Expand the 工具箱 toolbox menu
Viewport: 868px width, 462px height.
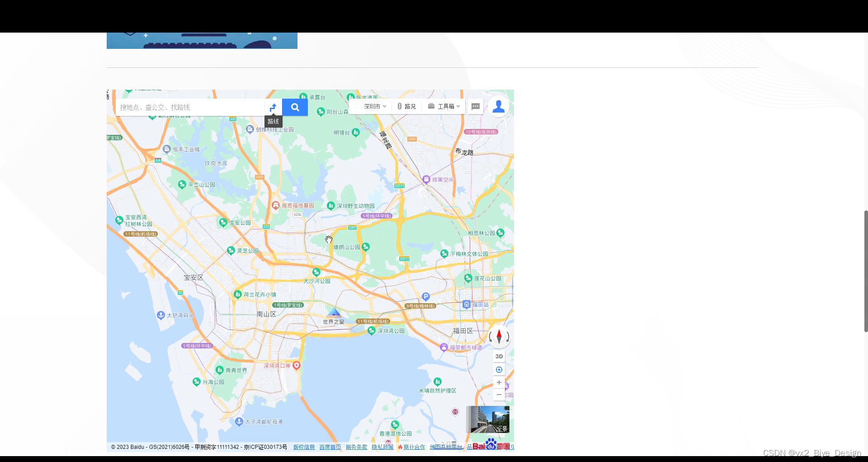(444, 106)
